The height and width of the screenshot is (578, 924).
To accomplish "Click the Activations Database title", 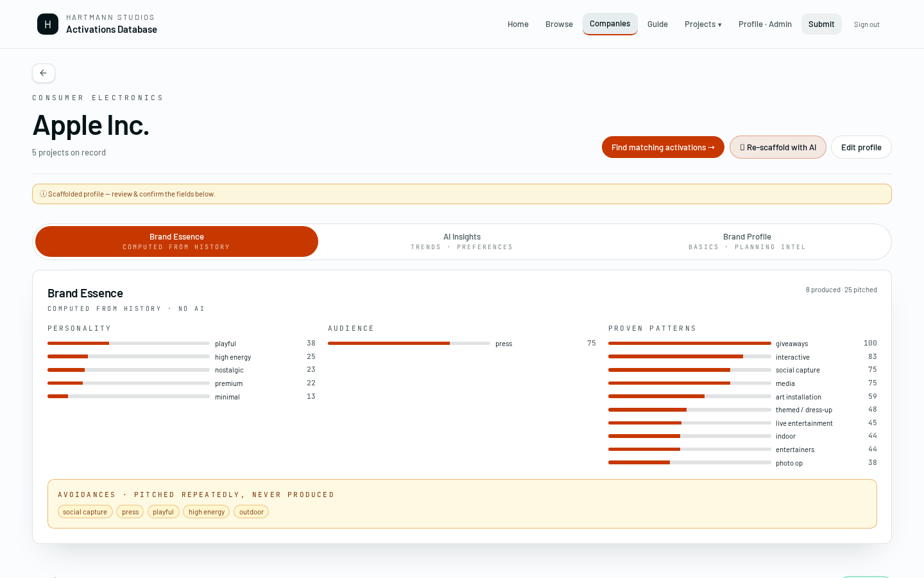I will pos(112,30).
